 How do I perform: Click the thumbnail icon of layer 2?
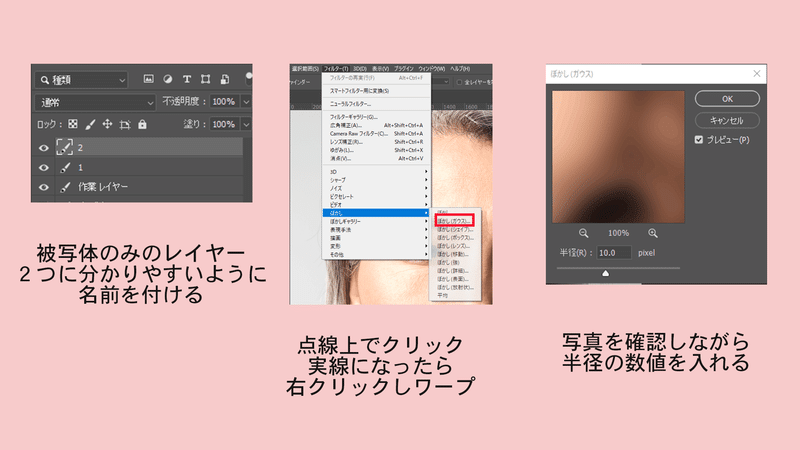click(64, 147)
